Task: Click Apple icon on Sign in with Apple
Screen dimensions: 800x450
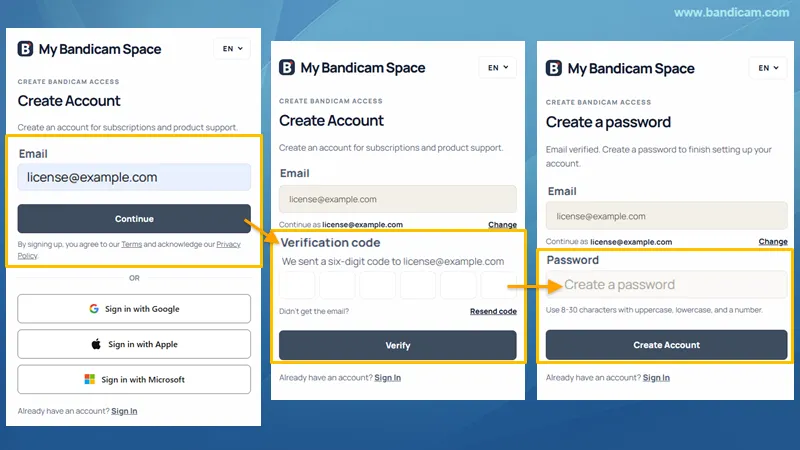Action: (96, 344)
